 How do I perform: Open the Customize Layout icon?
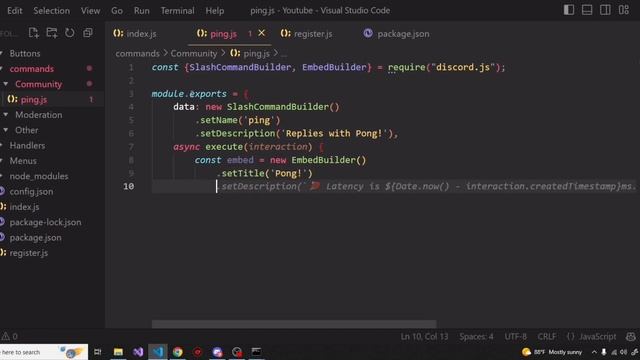coord(624,10)
